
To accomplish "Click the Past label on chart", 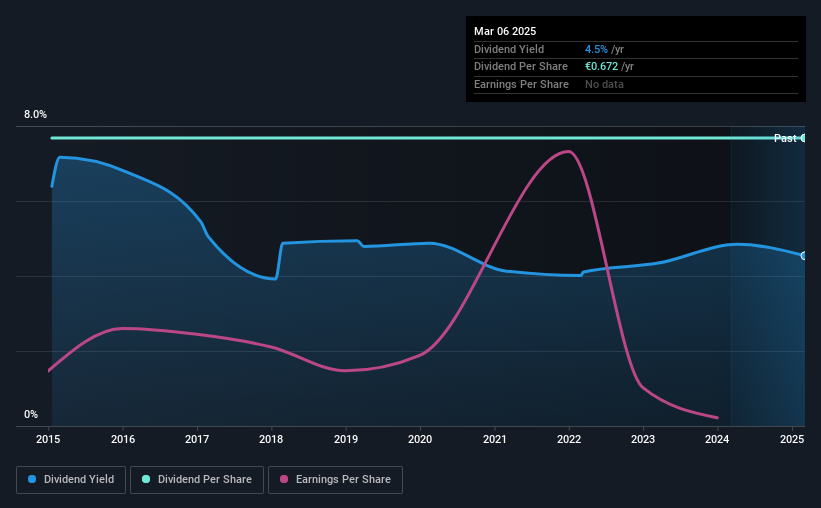I will click(x=785, y=138).
